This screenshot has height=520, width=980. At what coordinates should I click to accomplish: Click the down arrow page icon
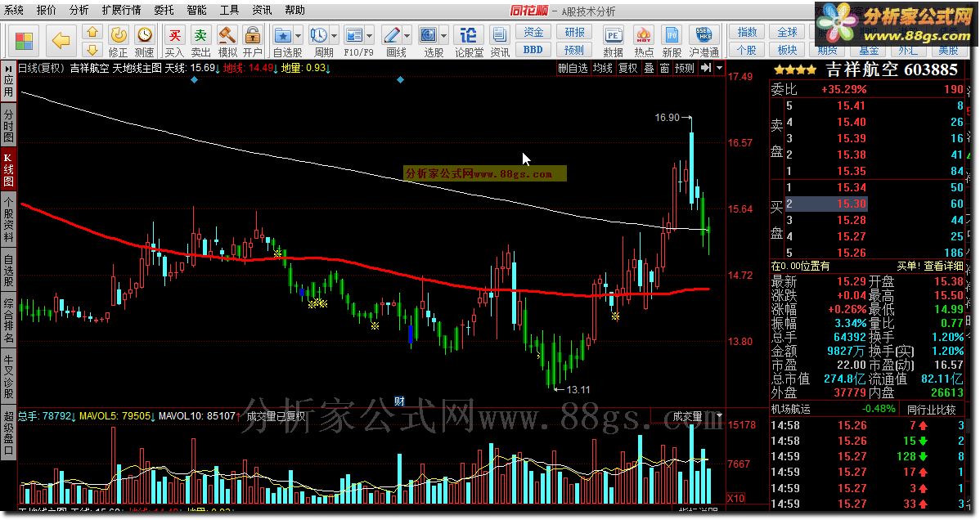[x=92, y=49]
